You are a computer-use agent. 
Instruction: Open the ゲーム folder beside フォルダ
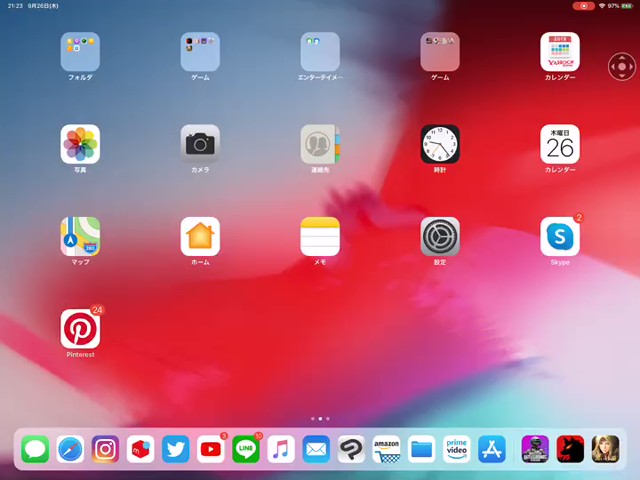[200, 52]
